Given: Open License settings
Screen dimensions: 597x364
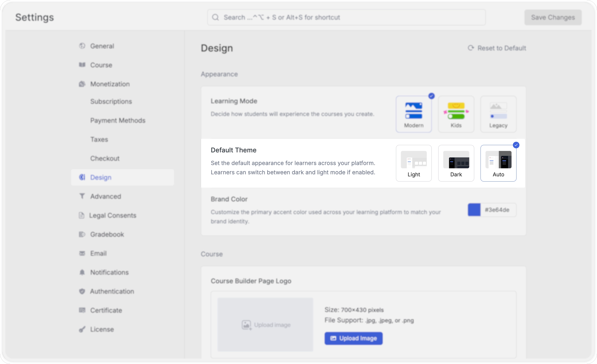Looking at the screenshot, I should coord(122,329).
